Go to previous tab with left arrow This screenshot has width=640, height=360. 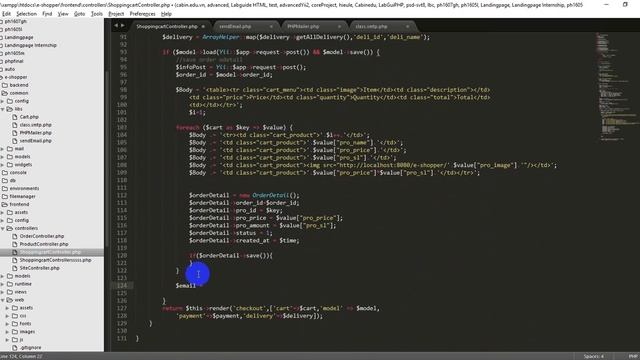116,26
